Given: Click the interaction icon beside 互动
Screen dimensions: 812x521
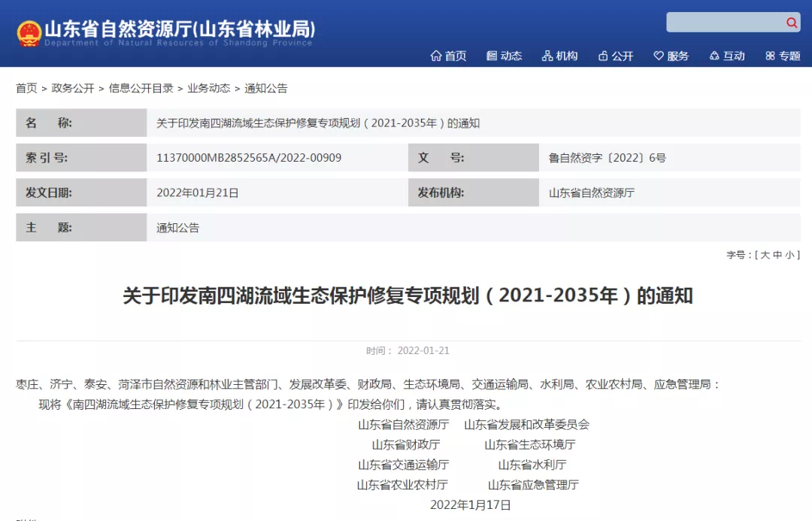Looking at the screenshot, I should [714, 56].
